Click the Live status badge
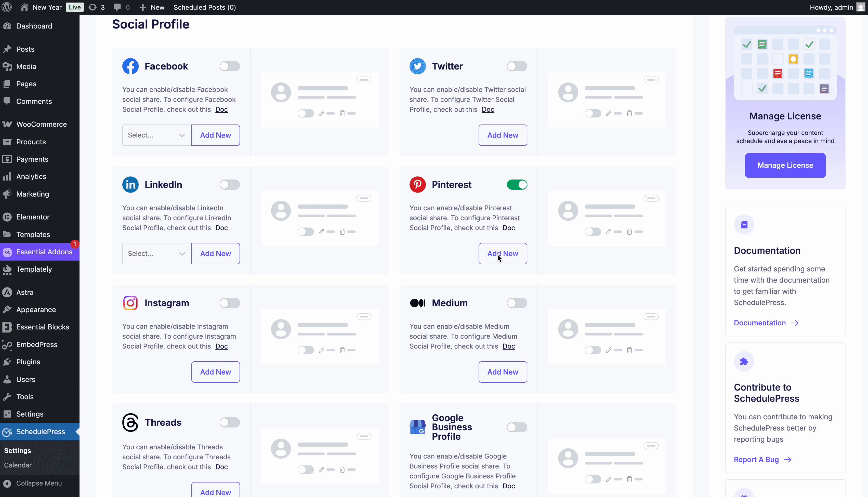Screen dimensions: 868x497 coord(74,7)
